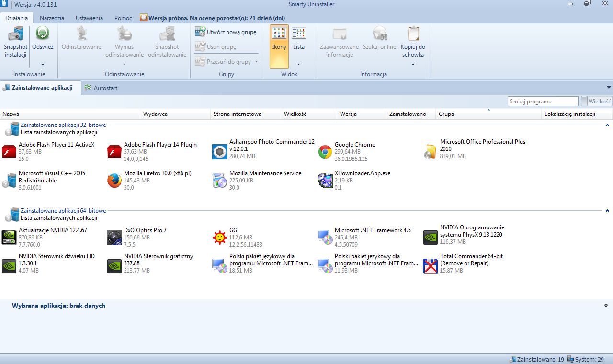The height and width of the screenshot is (364, 613).
Task: Select Total Commander 64-bit icon
Action: click(431, 266)
